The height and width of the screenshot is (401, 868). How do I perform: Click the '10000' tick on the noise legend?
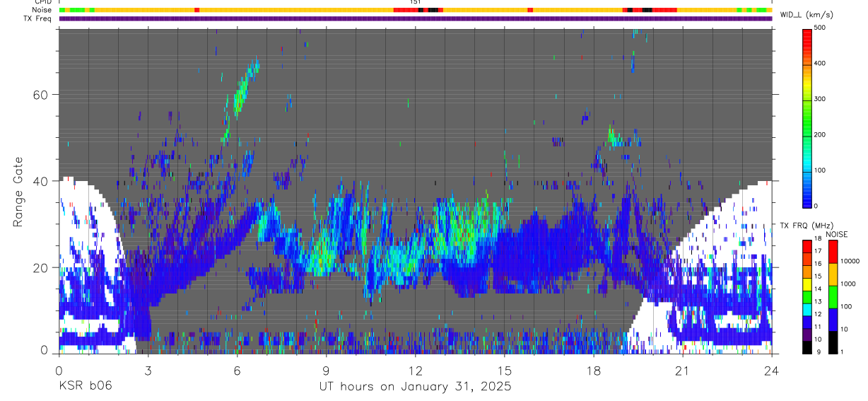tap(850, 261)
